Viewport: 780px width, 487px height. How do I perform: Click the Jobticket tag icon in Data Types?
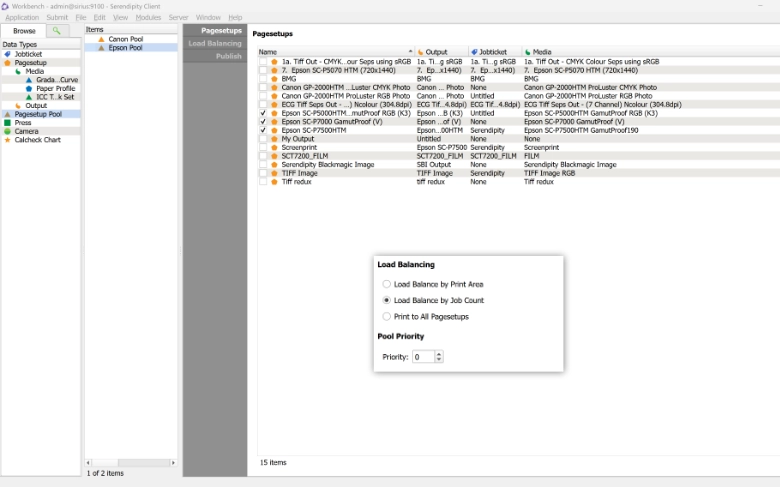[8, 54]
